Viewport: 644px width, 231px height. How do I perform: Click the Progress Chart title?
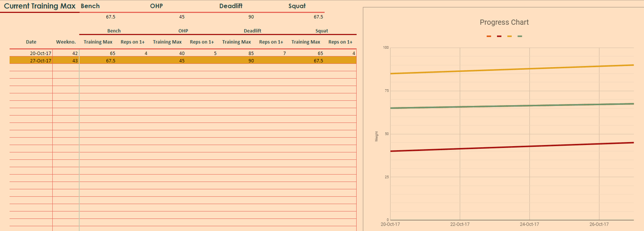[504, 23]
